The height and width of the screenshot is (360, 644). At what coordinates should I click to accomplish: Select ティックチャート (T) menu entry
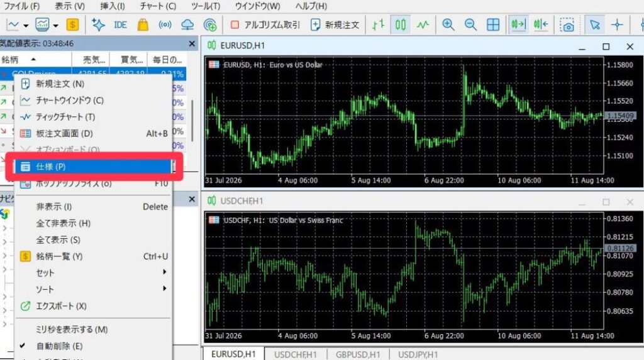coord(93,117)
